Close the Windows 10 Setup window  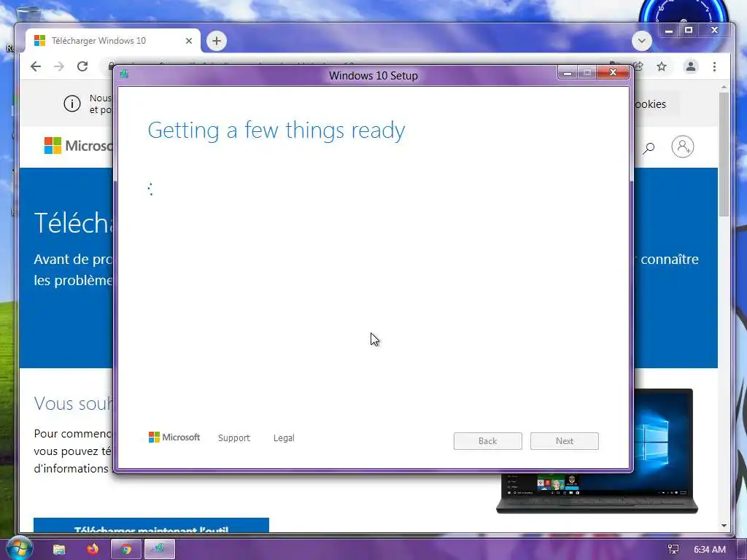click(613, 72)
